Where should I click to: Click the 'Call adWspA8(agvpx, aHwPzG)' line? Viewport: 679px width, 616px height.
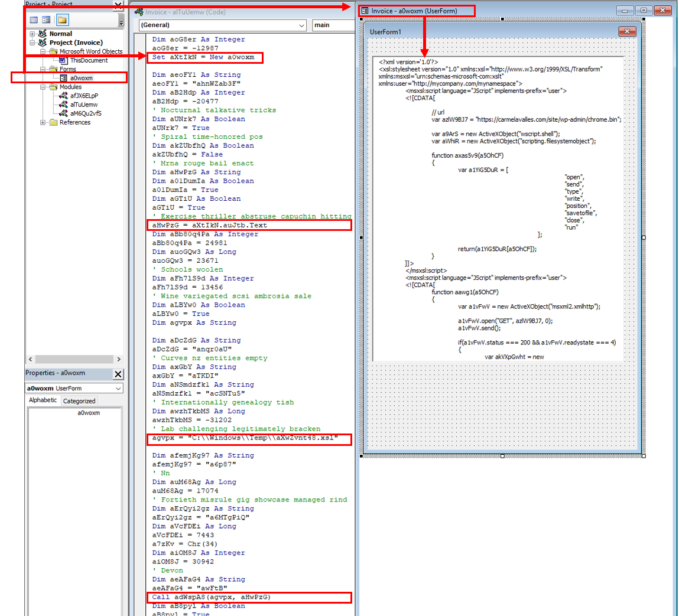(x=212, y=597)
